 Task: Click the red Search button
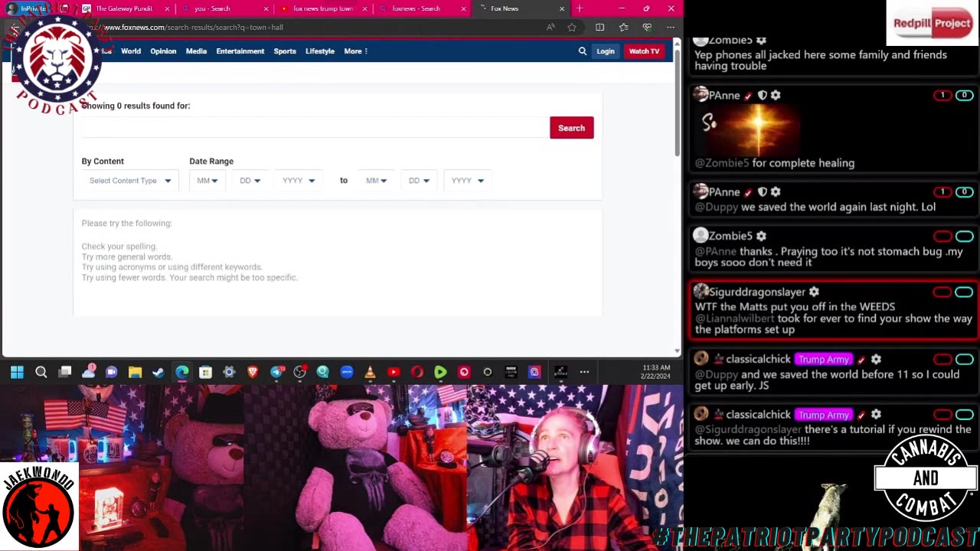pos(571,128)
